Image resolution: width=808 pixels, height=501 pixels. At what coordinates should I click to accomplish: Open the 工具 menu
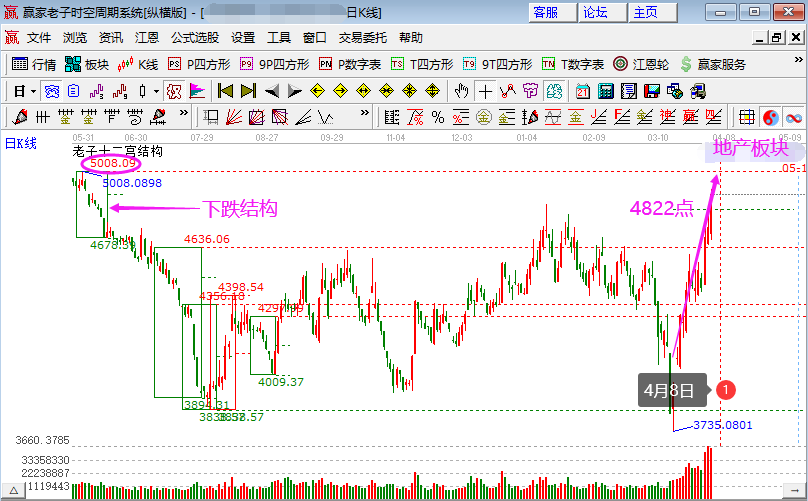(279, 38)
